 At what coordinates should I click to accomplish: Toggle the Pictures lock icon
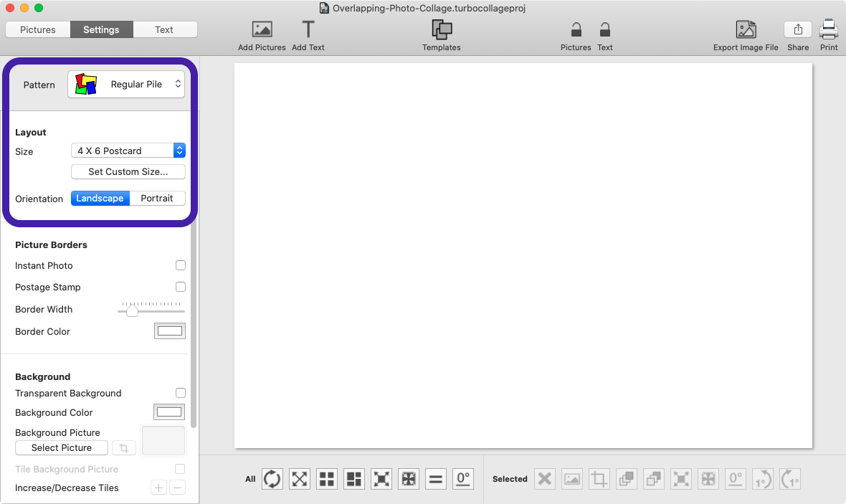tap(576, 29)
